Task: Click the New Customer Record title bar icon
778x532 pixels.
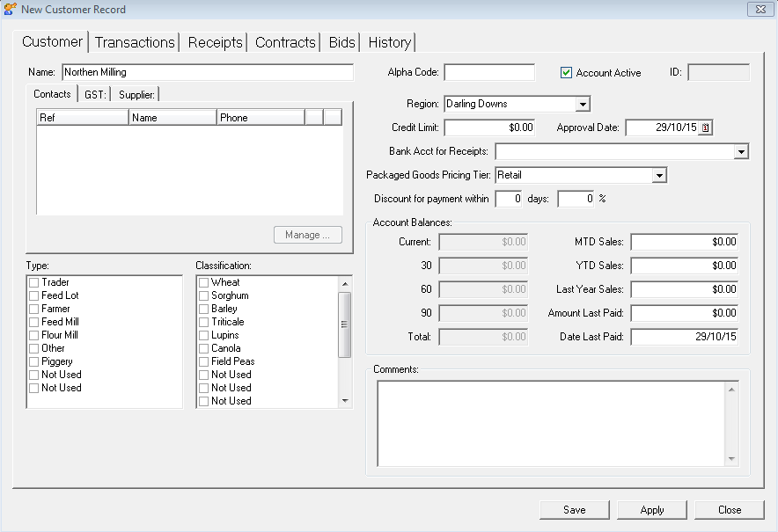Action: (x=10, y=10)
